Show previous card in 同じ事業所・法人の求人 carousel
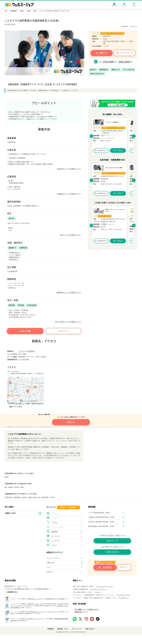The height and width of the screenshot is (644, 142). coord(91,136)
